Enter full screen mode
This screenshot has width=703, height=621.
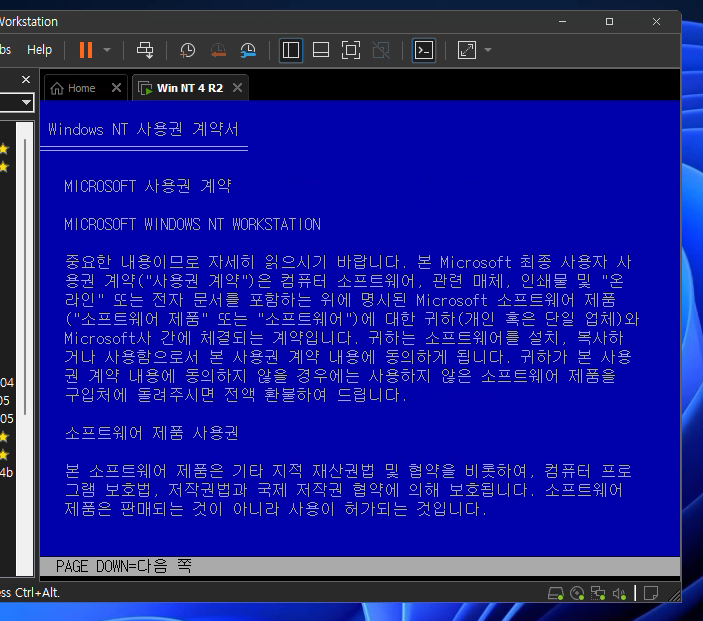pyautogui.click(x=351, y=50)
